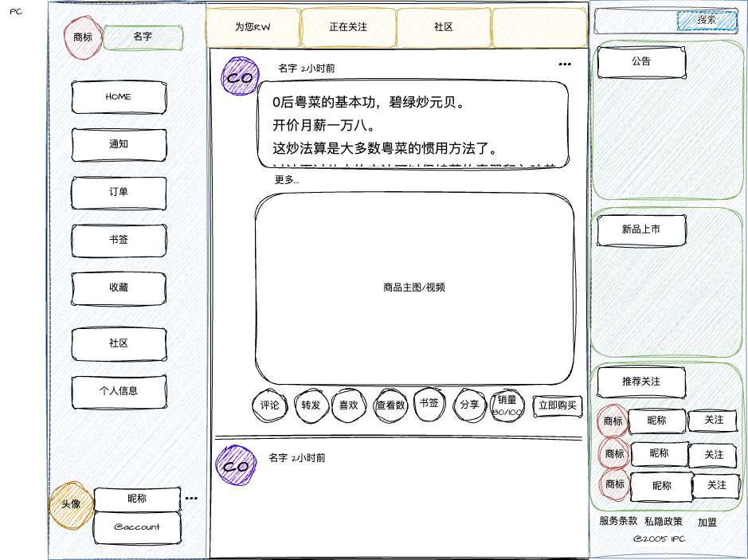Click the 书签 bookmark circle under post
748x560 pixels.
[x=429, y=403]
